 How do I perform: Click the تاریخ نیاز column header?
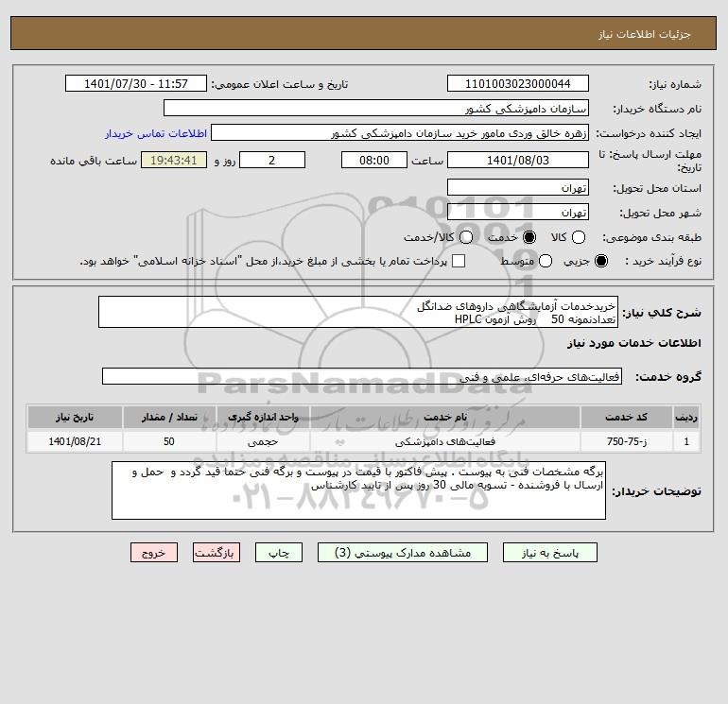(x=75, y=417)
